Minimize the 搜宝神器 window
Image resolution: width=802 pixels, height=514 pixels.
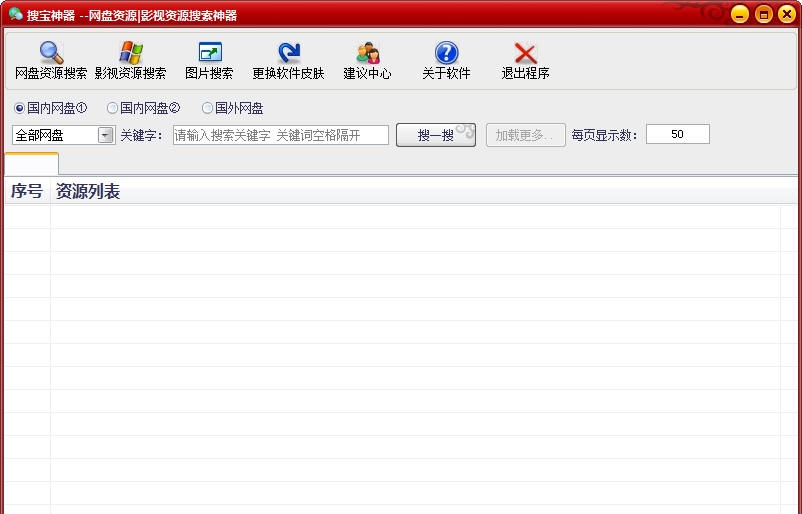tap(740, 14)
